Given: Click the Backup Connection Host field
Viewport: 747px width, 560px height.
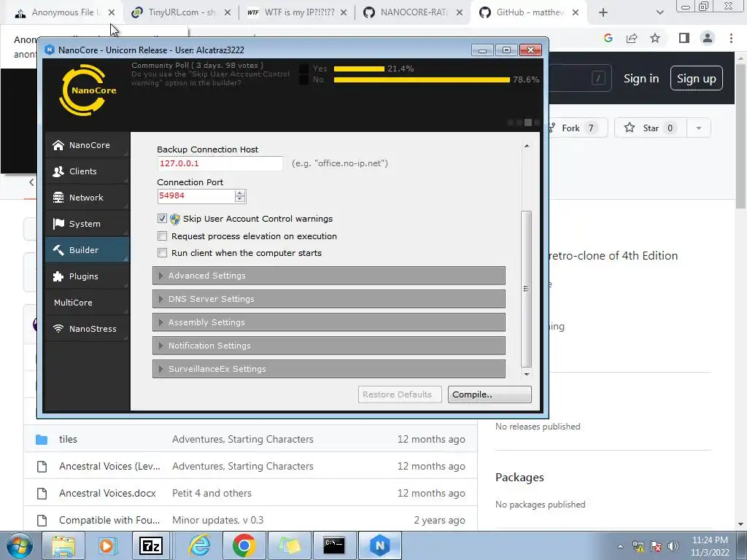Looking at the screenshot, I should (220, 163).
